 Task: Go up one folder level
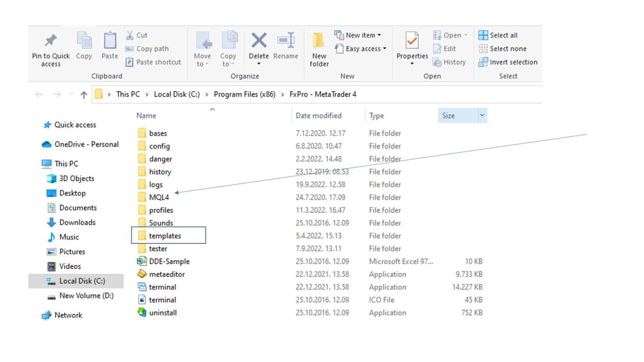coord(83,94)
